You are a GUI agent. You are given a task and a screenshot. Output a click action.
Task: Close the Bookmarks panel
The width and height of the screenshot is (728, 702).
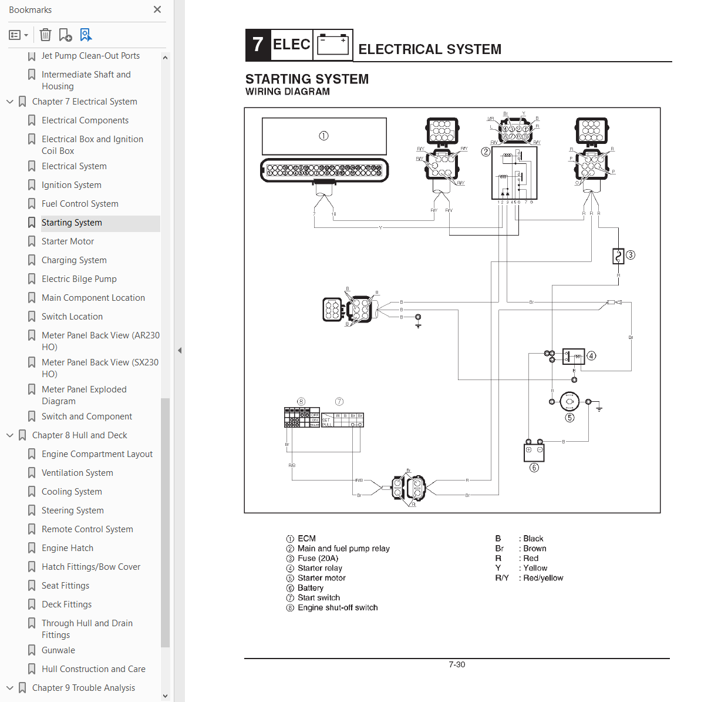point(157,9)
